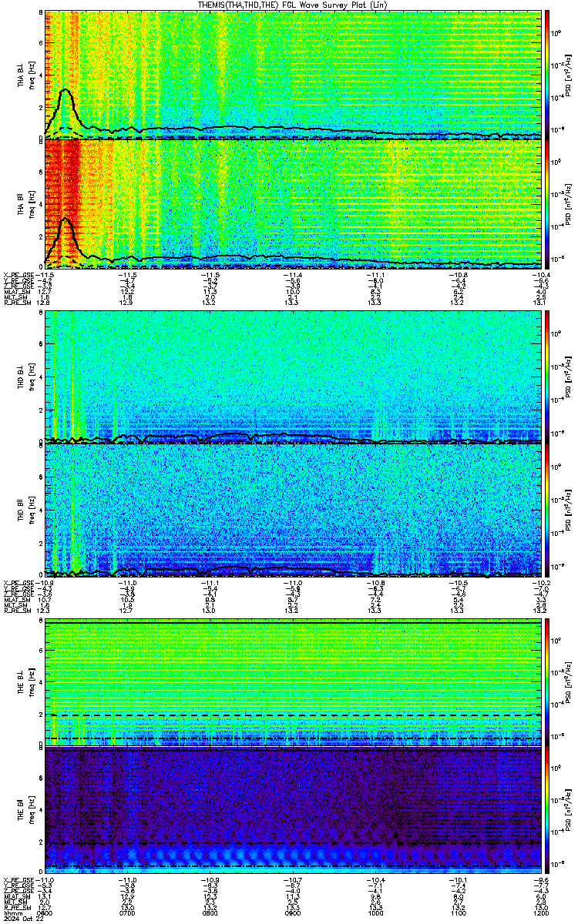
Task: Click the PSD color bar beside THA B-perpendicular
Action: (547, 74)
